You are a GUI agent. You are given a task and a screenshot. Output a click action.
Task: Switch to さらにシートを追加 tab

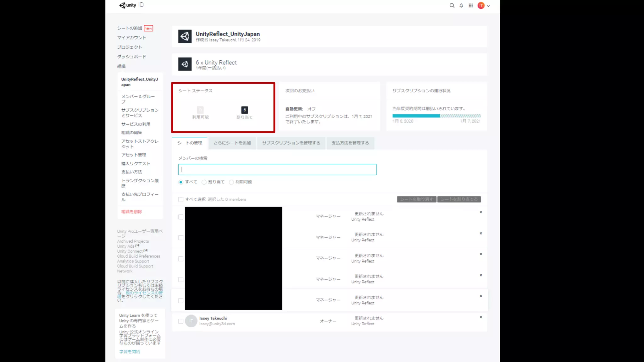click(232, 143)
